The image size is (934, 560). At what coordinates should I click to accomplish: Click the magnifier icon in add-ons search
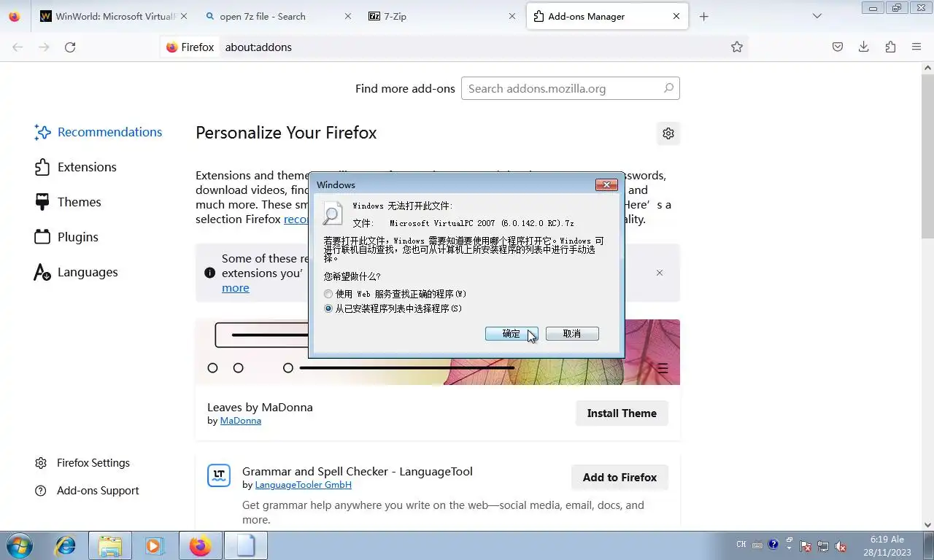click(x=668, y=88)
